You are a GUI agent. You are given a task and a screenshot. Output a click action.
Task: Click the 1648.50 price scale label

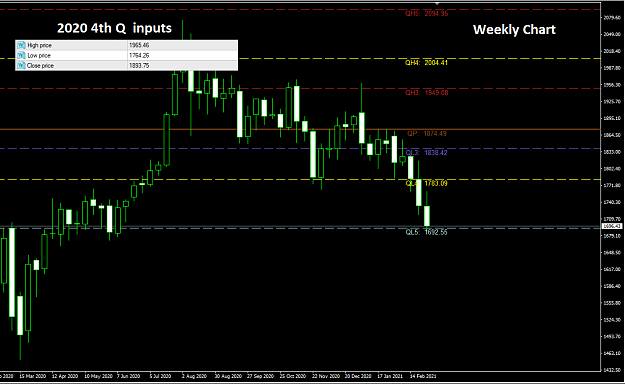612,252
